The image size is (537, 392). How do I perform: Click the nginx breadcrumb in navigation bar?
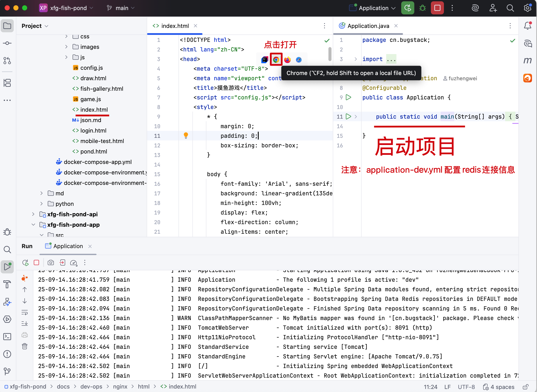120,387
